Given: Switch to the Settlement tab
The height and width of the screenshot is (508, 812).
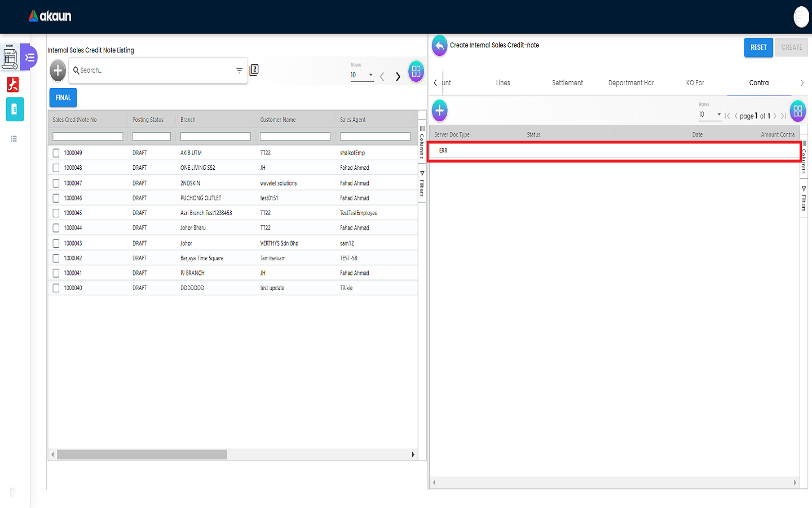Looking at the screenshot, I should click(567, 83).
